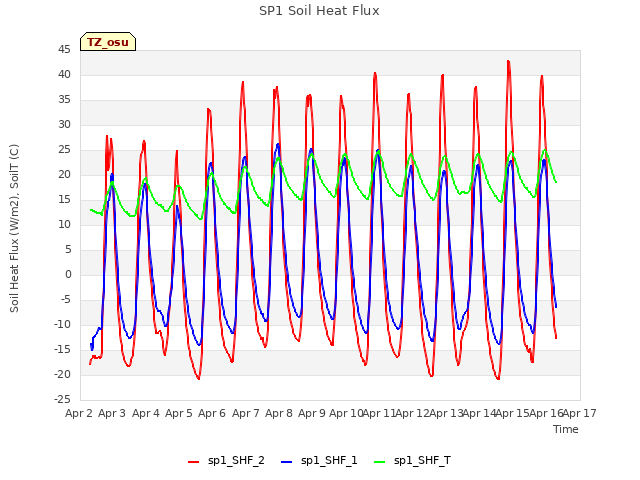Click the Soil Heat Flux y-axis label

[x=14, y=229]
